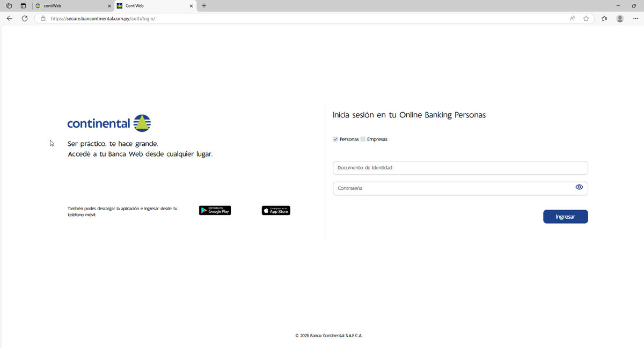Click the browser back arrow
Viewport: 644px width, 348px height.
[x=9, y=18]
